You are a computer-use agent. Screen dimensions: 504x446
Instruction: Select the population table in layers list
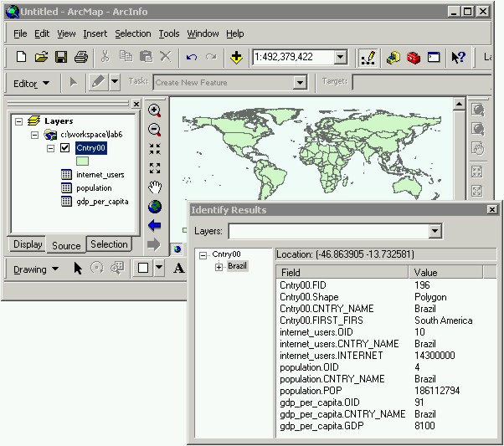point(92,188)
